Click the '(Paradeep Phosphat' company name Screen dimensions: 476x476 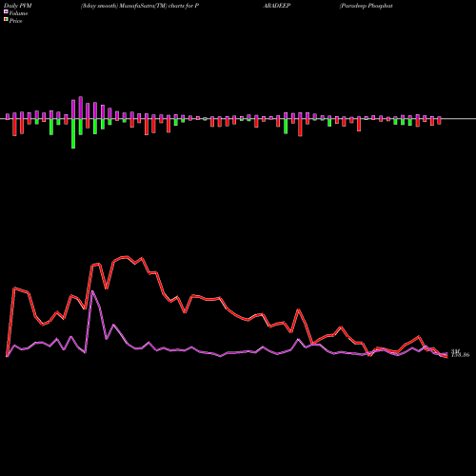[x=366, y=6]
